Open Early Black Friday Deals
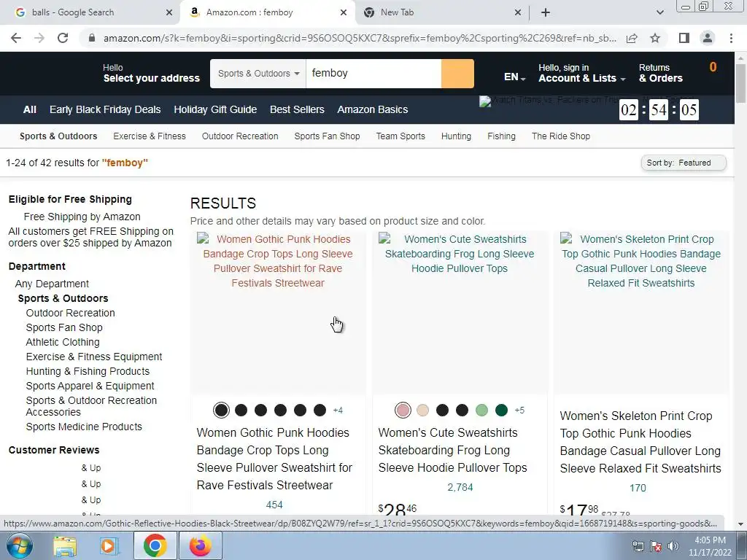 click(x=105, y=109)
